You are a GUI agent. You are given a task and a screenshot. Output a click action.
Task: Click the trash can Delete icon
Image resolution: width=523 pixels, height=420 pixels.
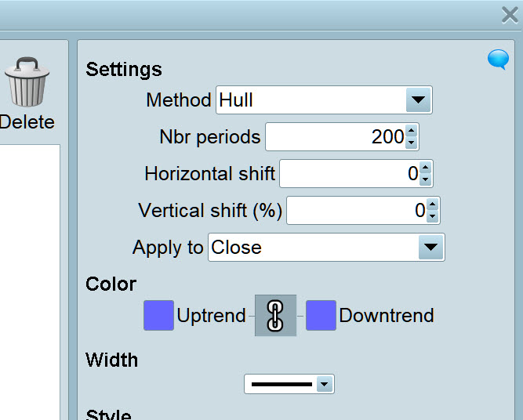[26, 82]
